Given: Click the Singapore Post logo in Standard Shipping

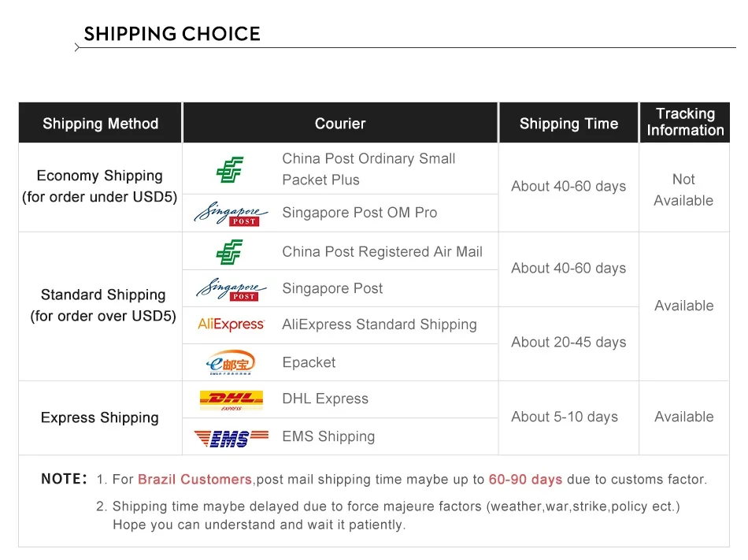Looking at the screenshot, I should pyautogui.click(x=231, y=289).
